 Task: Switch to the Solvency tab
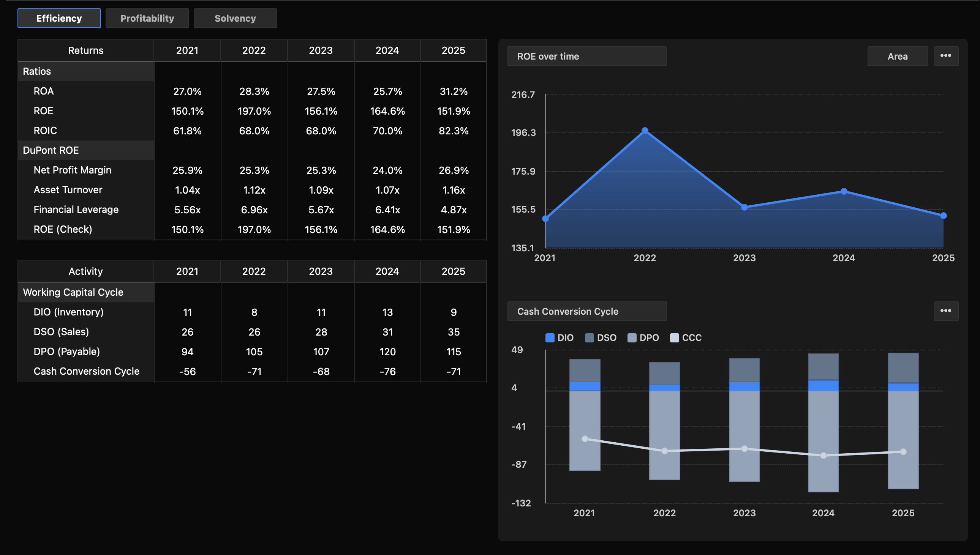click(235, 18)
